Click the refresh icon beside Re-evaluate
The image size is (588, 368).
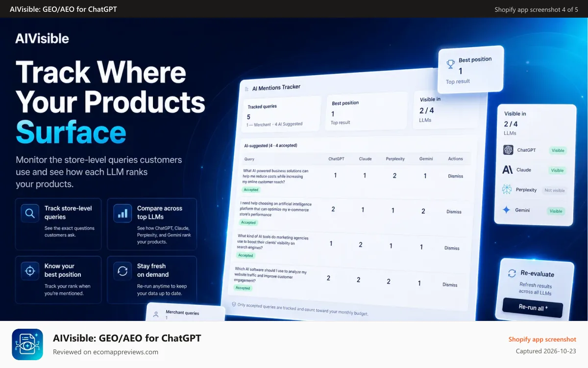(x=512, y=273)
